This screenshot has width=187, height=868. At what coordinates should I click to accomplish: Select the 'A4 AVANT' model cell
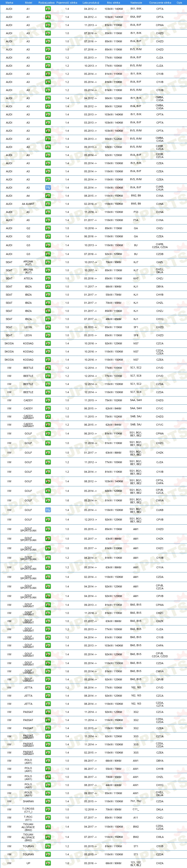28,204
